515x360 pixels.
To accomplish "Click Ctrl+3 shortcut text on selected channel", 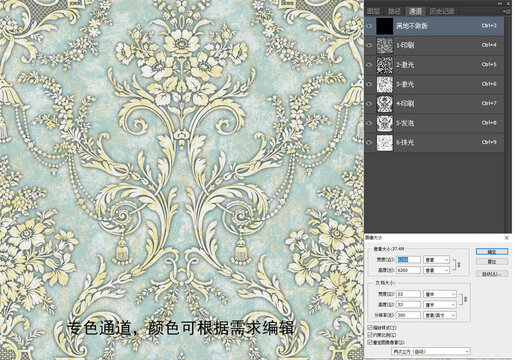I will 489,26.
